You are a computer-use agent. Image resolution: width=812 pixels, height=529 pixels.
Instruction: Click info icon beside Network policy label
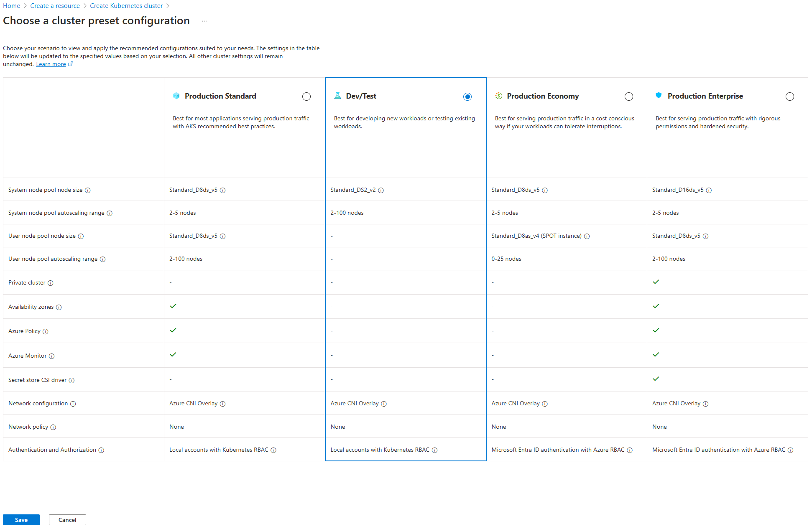[x=53, y=427]
